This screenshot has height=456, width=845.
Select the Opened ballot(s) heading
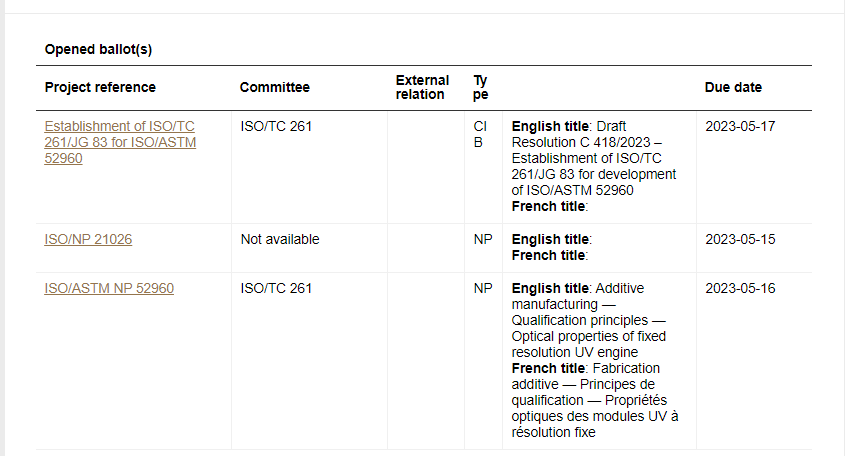pyautogui.click(x=98, y=50)
